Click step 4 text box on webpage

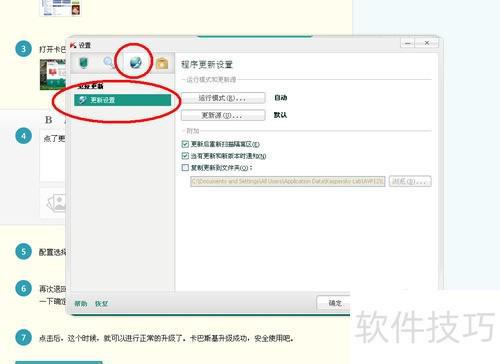tap(52, 156)
